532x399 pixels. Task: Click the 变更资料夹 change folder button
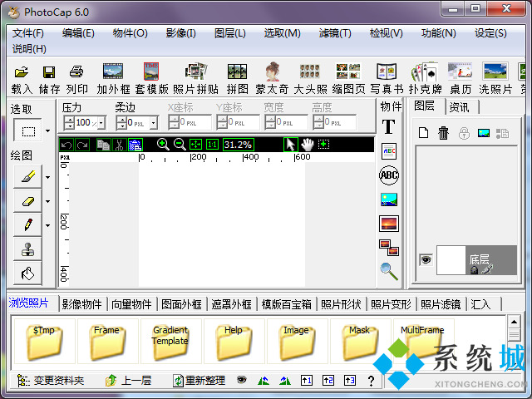click(51, 381)
